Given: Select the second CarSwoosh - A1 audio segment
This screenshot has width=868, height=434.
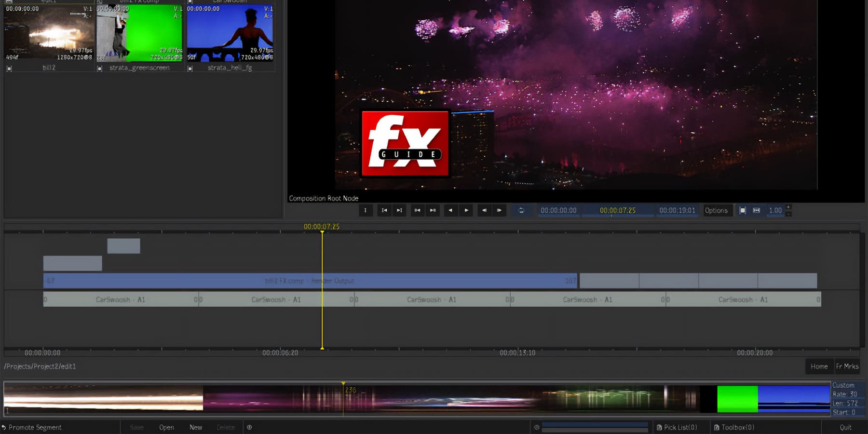Looking at the screenshot, I should pos(276,299).
